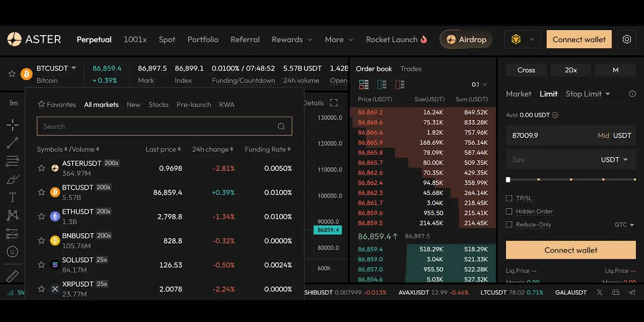This screenshot has height=322, width=644.
Task: Tick the Hidden Order checkbox
Action: pyautogui.click(x=509, y=211)
